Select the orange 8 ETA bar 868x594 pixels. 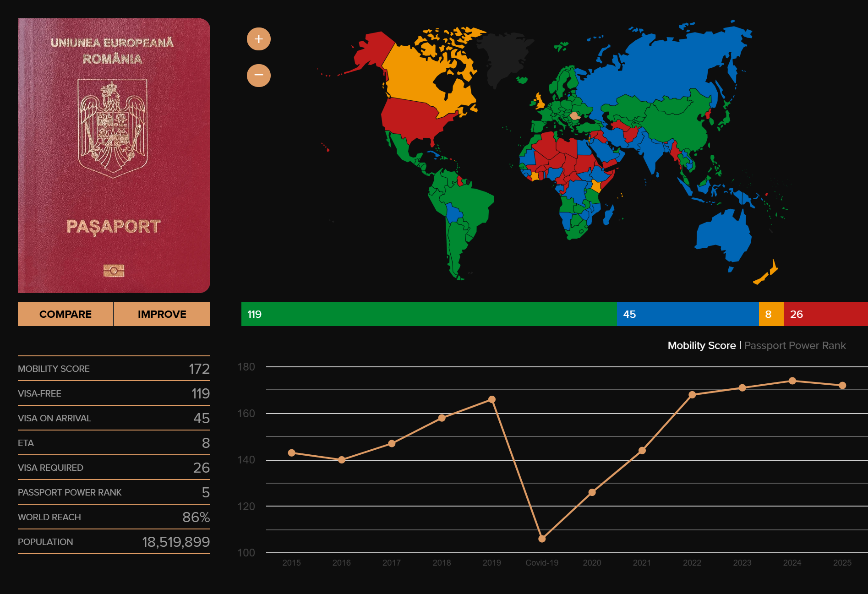[771, 314]
